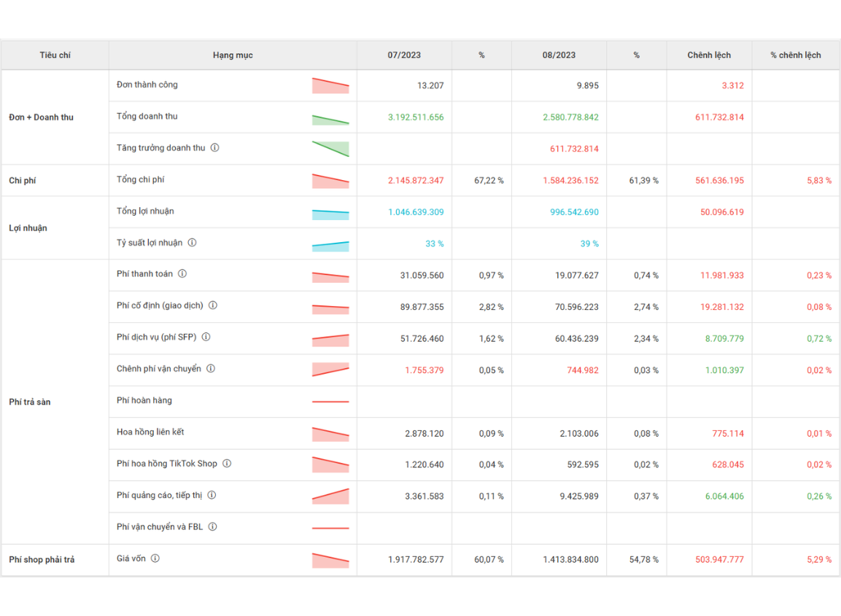
Task: Click info icon next to Phí vận chuyển và FBL
Action: (x=212, y=526)
